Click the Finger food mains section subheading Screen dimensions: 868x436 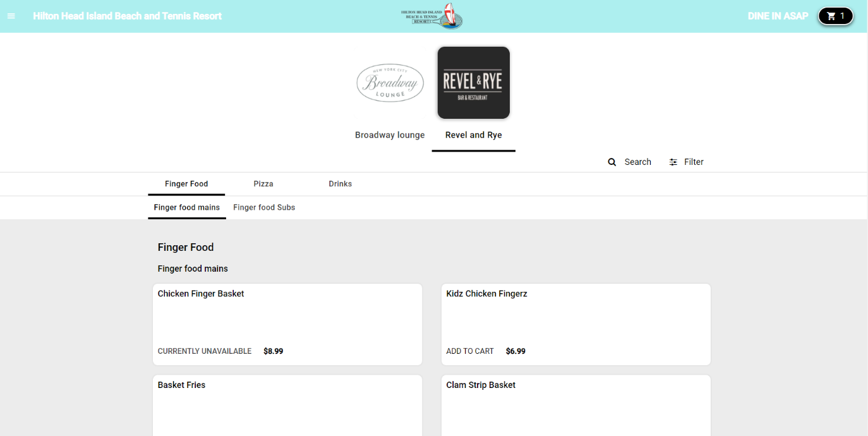click(193, 269)
